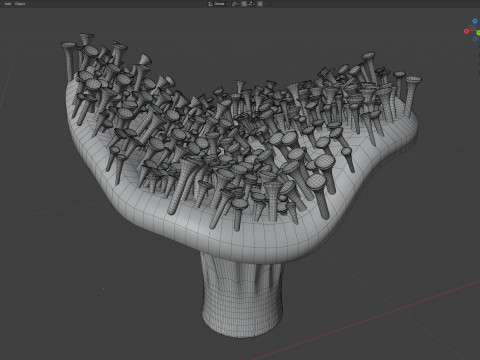Open the Add menu in viewport header
The width and height of the screenshot is (480, 360).
coord(8,4)
